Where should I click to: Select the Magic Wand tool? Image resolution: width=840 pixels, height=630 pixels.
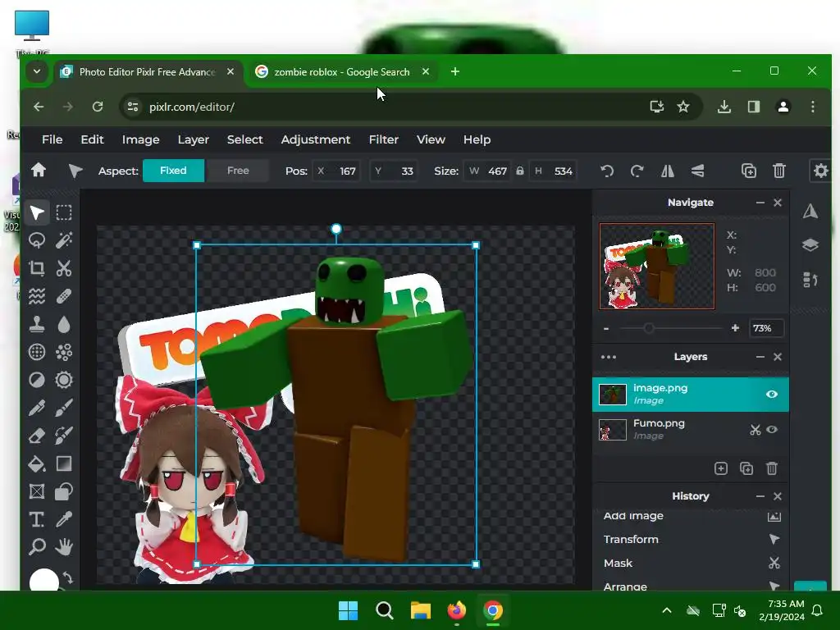tap(64, 240)
